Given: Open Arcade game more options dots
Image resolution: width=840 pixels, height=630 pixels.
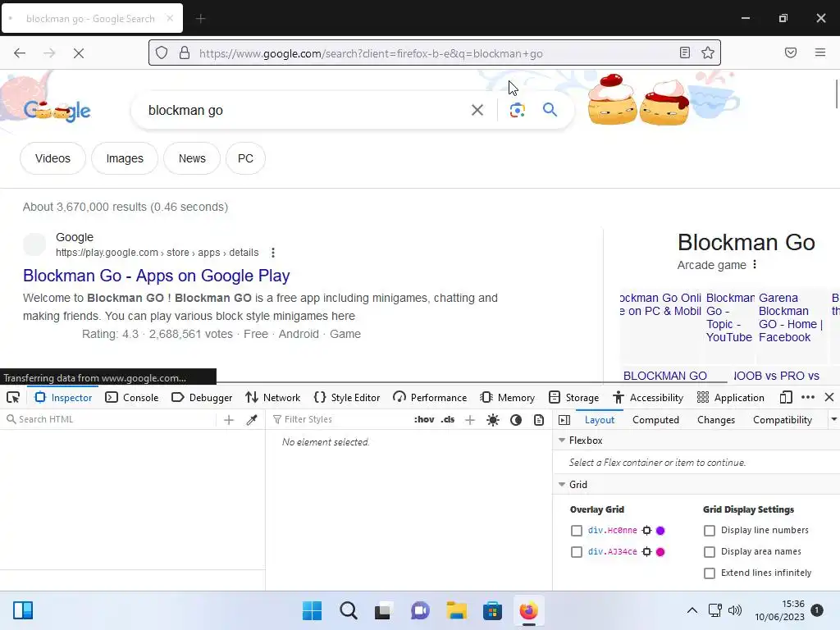Looking at the screenshot, I should pos(755,265).
